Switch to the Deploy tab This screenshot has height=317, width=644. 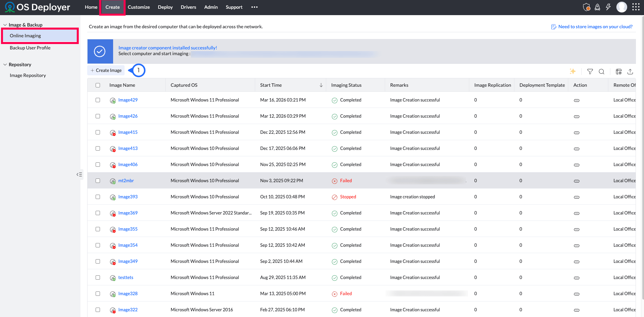pos(165,7)
